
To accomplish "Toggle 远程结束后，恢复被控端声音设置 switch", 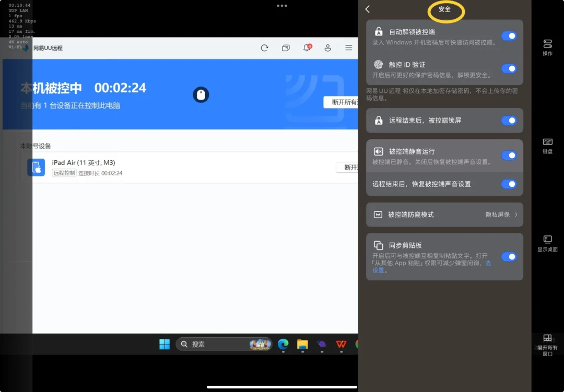I will [509, 184].
